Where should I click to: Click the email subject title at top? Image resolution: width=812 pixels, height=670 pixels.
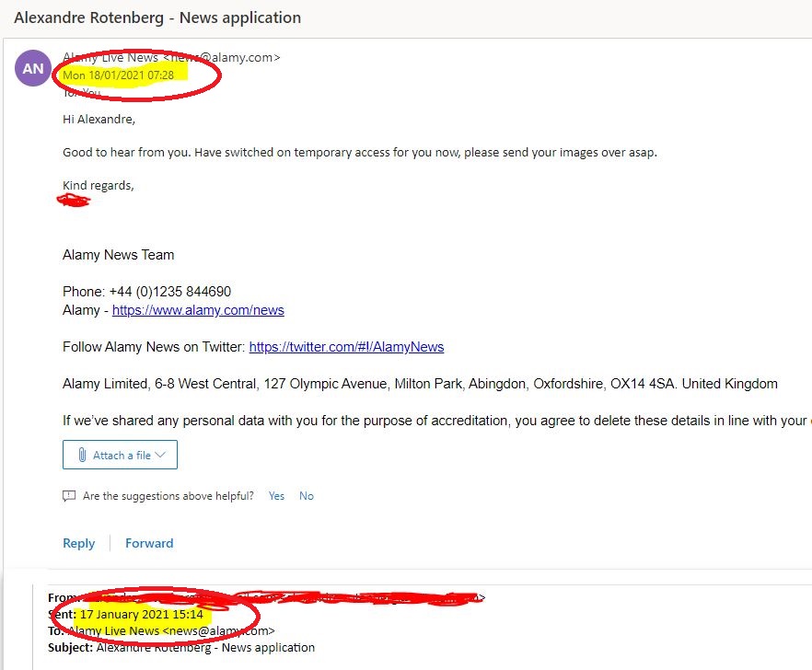(x=157, y=17)
